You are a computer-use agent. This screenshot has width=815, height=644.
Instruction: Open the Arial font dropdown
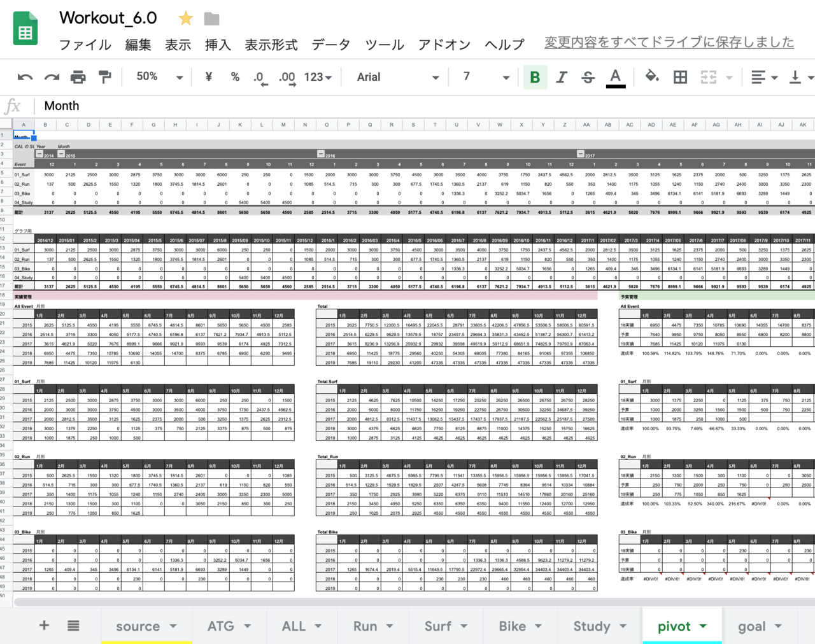(x=398, y=77)
